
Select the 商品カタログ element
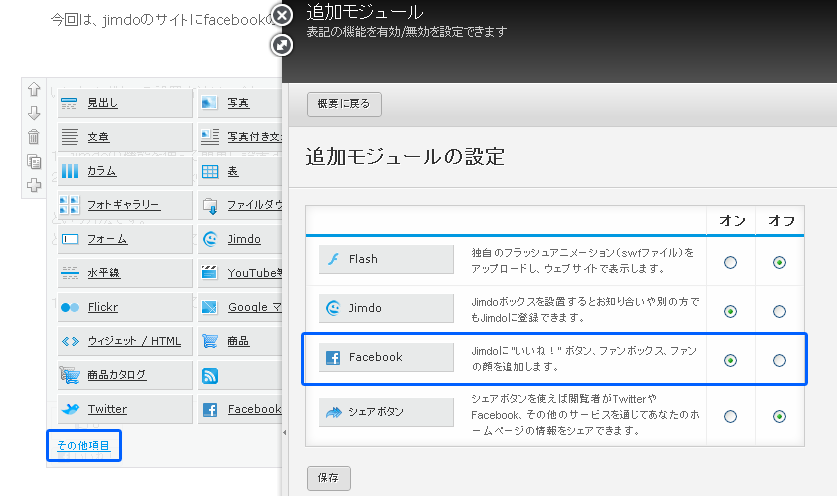[125, 375]
